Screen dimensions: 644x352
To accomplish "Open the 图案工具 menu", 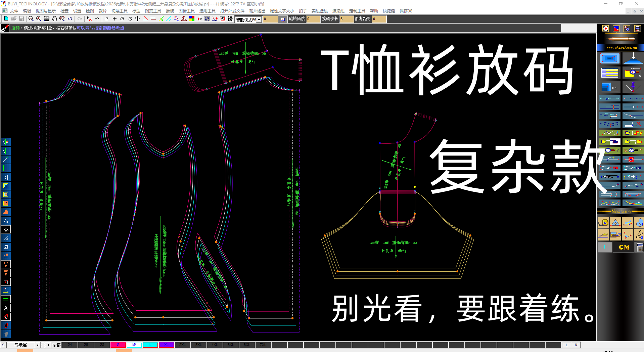I will [x=153, y=11].
